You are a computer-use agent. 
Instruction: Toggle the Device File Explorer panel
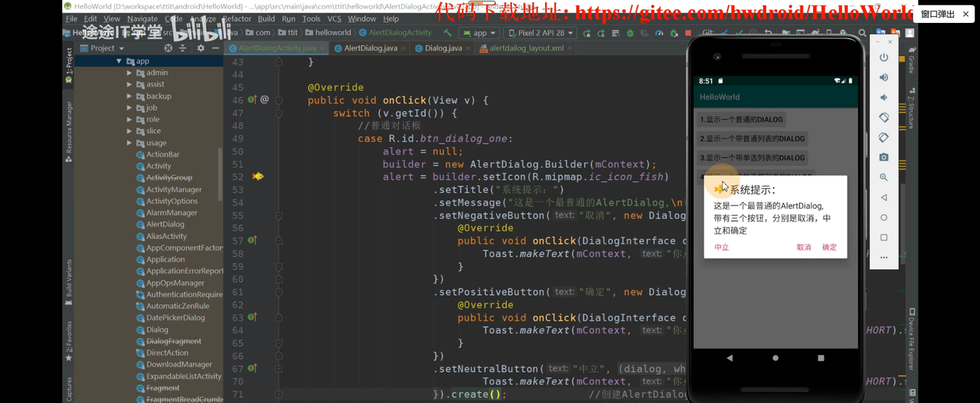pos(911,340)
